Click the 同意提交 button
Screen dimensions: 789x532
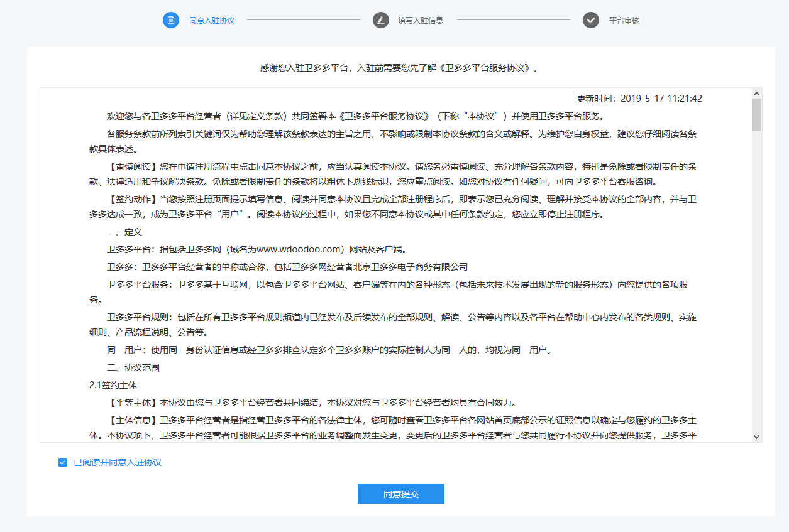(401, 494)
